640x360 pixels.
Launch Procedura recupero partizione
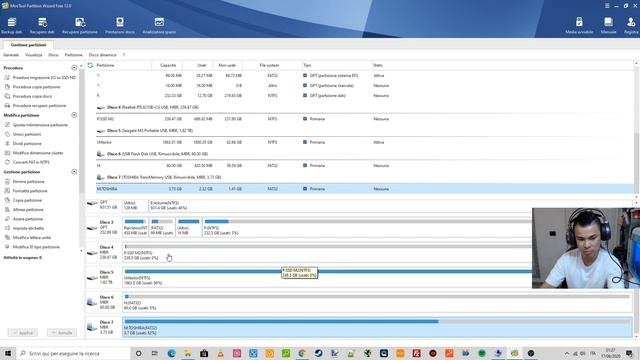35,106
